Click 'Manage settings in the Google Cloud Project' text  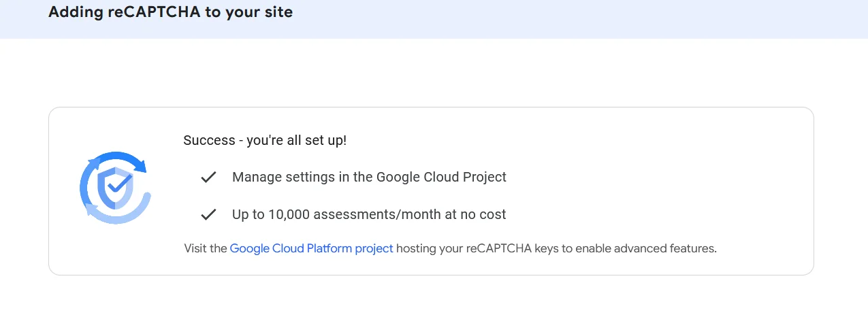(x=369, y=177)
